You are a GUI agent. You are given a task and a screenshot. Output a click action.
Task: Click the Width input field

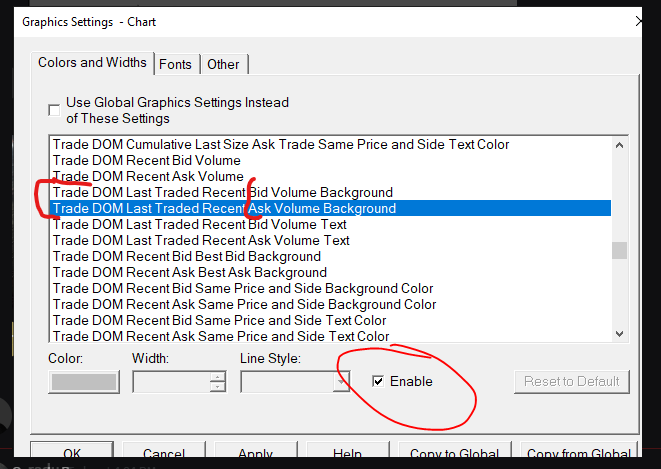(170, 381)
